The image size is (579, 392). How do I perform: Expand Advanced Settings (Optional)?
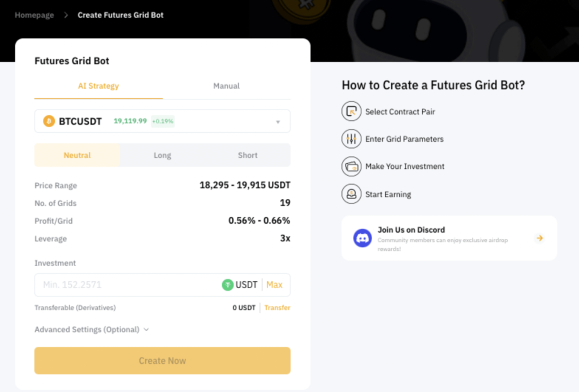tap(92, 329)
